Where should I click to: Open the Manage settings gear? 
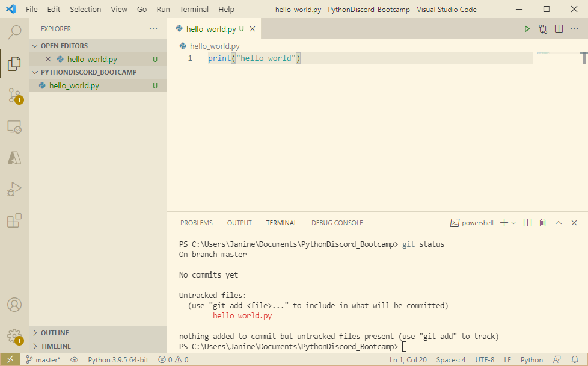[x=15, y=337]
